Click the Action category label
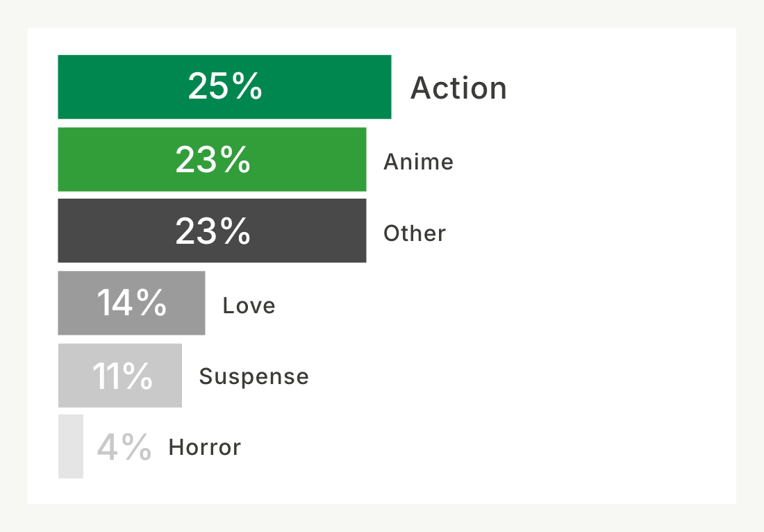764x532 pixels. [458, 88]
